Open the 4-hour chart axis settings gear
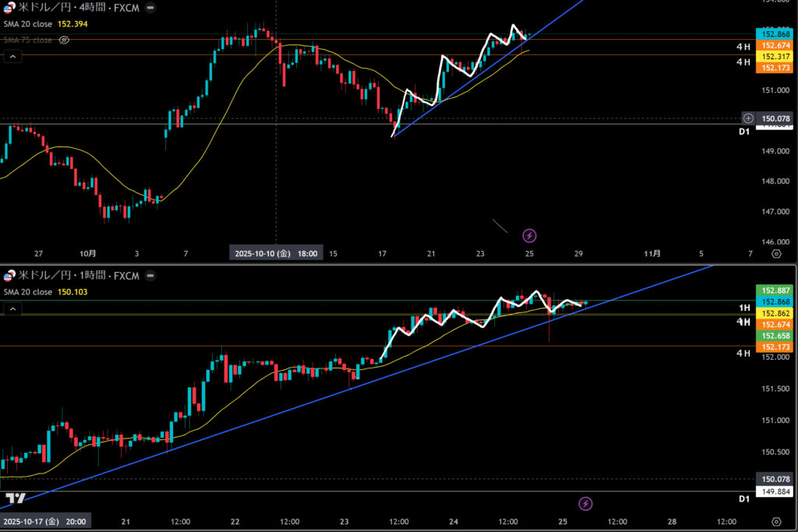The width and height of the screenshot is (798, 532). (776, 254)
